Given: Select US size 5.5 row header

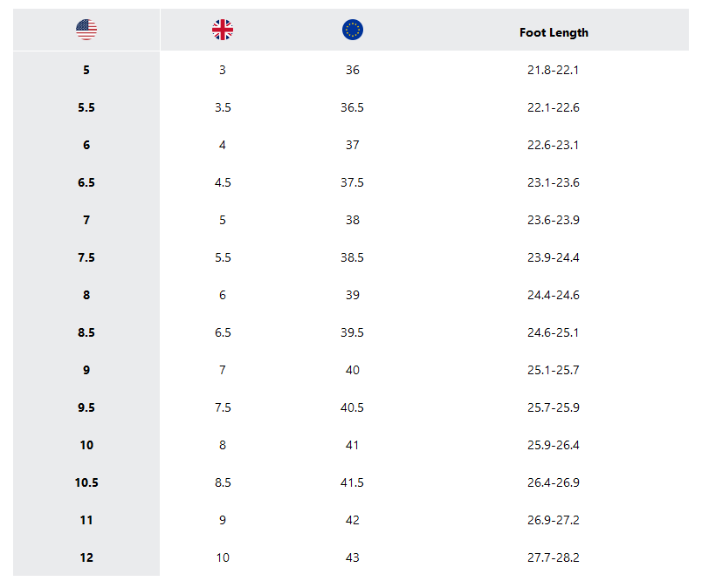Looking at the screenshot, I should pos(86,108).
